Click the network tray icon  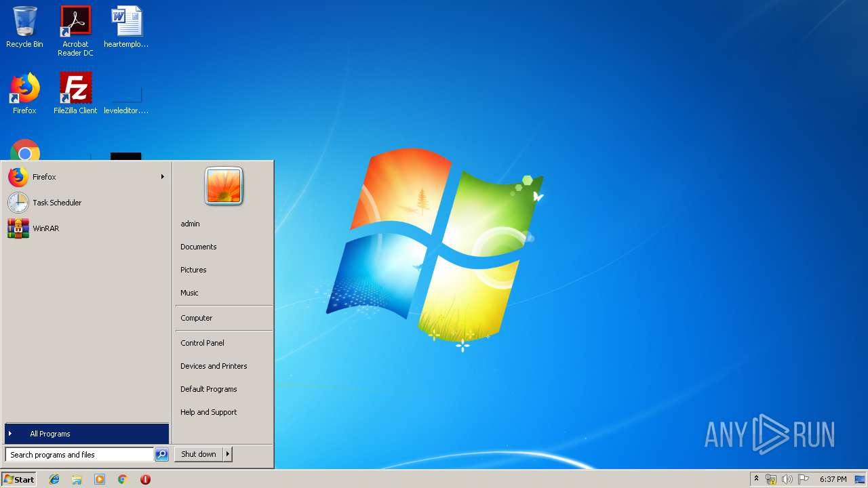click(x=770, y=479)
